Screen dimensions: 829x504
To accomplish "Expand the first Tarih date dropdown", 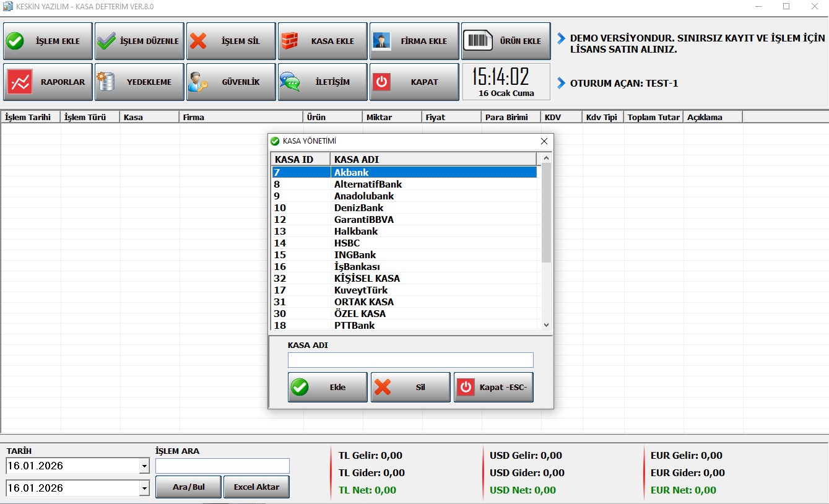I will pyautogui.click(x=144, y=466).
